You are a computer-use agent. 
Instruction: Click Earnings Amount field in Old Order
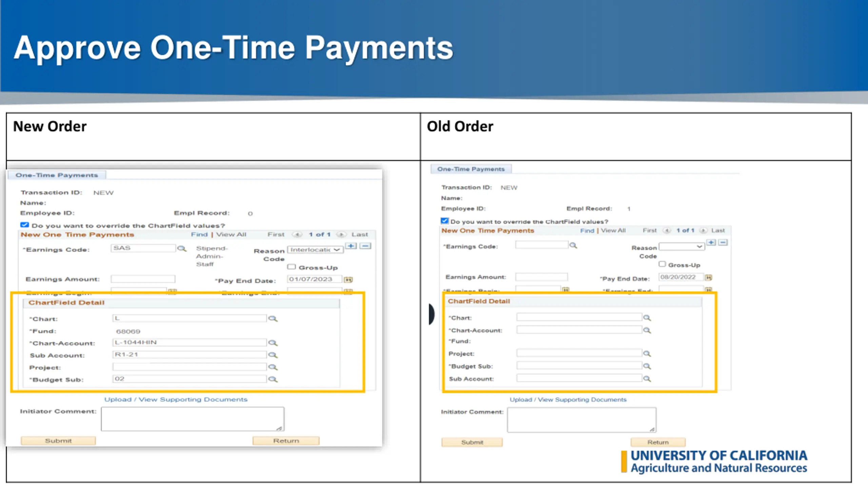(541, 277)
